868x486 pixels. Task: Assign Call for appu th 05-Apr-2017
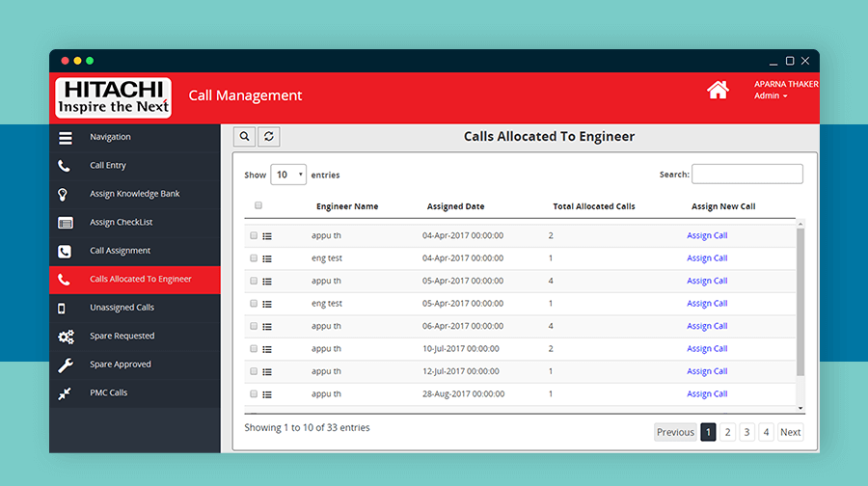[707, 281]
